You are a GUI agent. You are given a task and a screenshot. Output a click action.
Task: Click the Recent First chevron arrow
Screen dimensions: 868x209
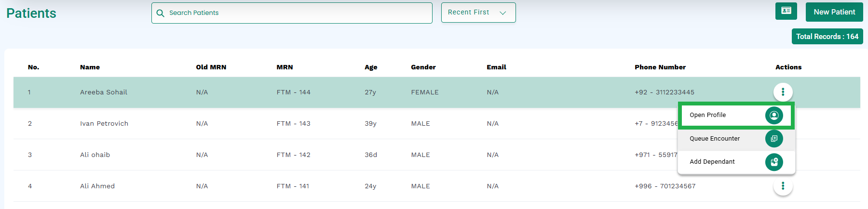[503, 13]
